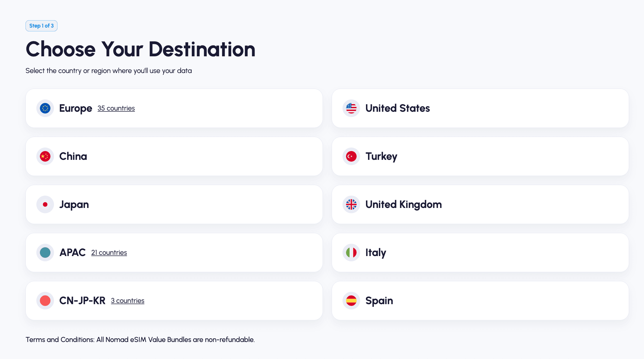Click the Japan flag icon
This screenshot has width=644, height=359.
click(45, 204)
